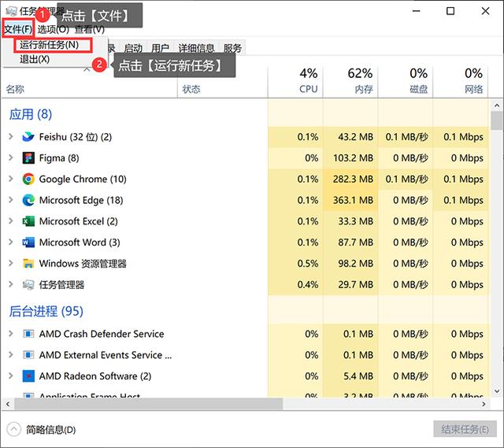
Task: Expand the Microsoft Word (3) process group
Action: pyautogui.click(x=10, y=243)
